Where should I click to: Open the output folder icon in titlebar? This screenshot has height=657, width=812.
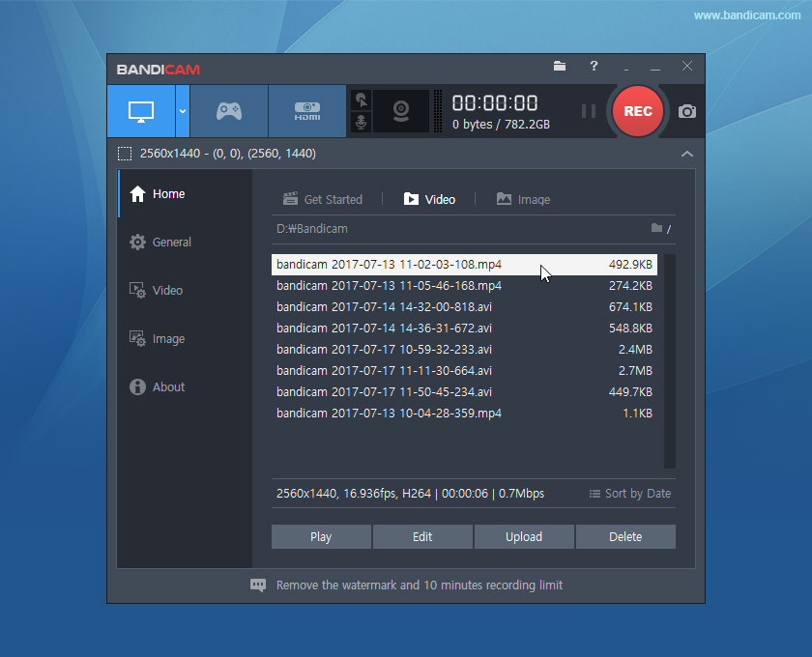[x=559, y=67]
